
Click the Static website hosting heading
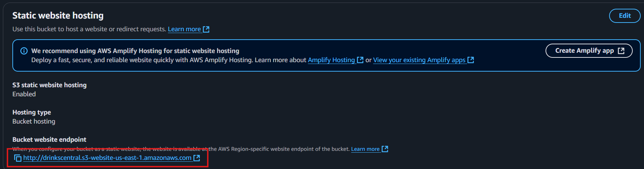(x=58, y=15)
